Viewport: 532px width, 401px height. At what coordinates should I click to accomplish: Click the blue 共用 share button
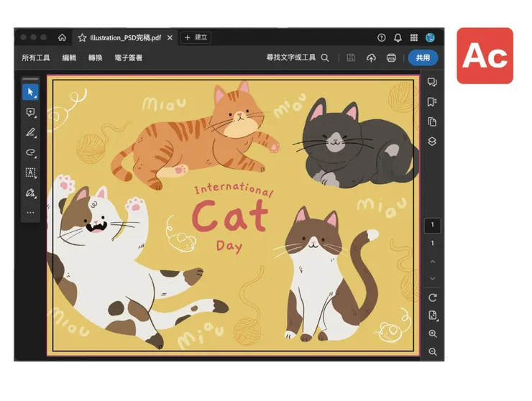click(x=423, y=57)
